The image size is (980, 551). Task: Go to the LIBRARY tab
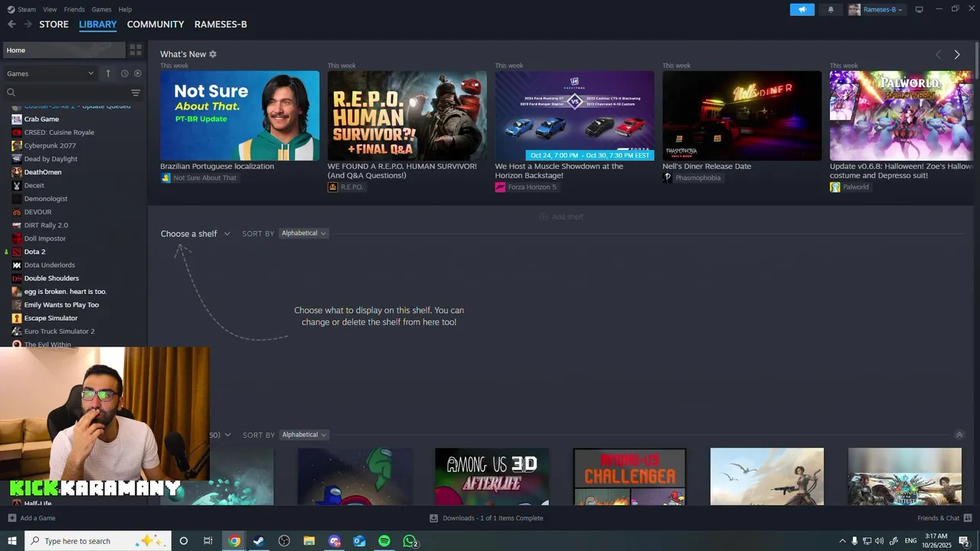[x=98, y=24]
